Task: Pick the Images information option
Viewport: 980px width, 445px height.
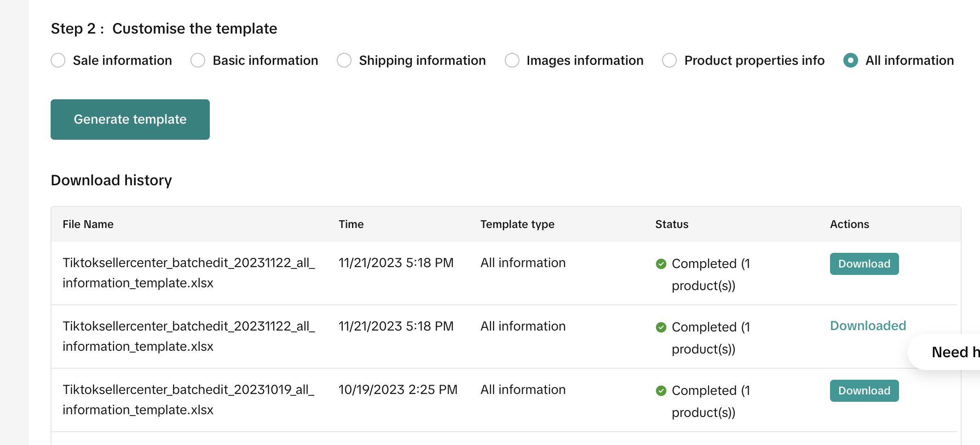Action: [512, 60]
